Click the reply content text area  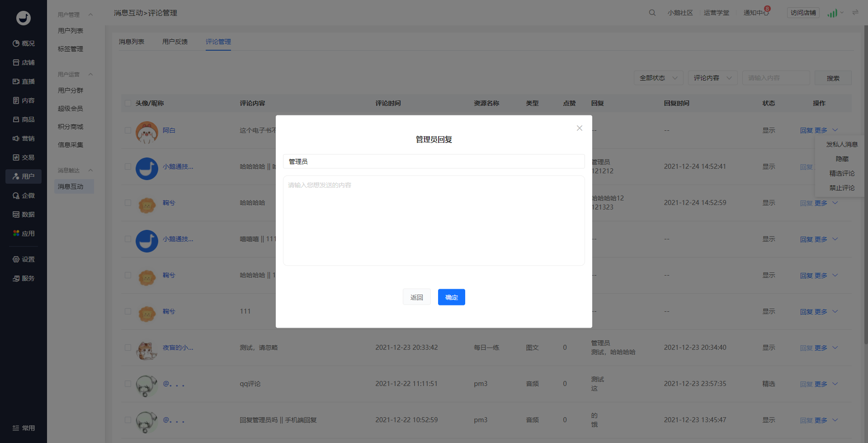(x=434, y=220)
